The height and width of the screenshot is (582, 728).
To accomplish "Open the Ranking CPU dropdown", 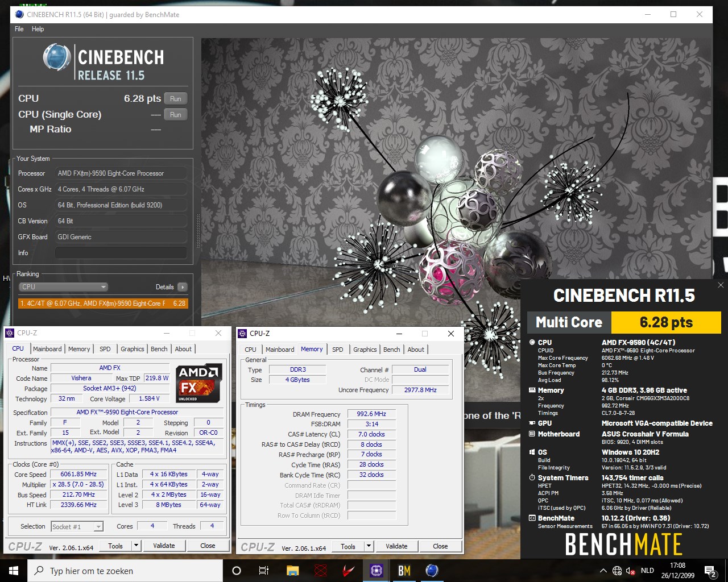I will point(63,287).
